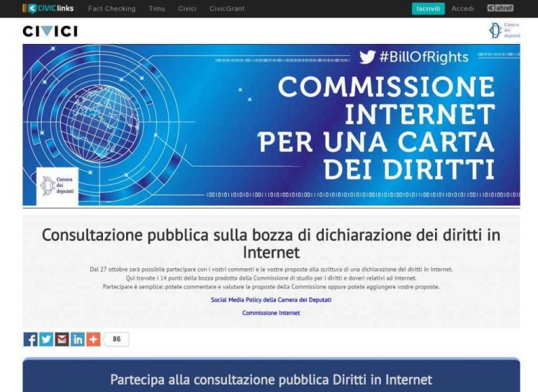Share the page on Twitter
538x392 pixels.
coord(46,339)
